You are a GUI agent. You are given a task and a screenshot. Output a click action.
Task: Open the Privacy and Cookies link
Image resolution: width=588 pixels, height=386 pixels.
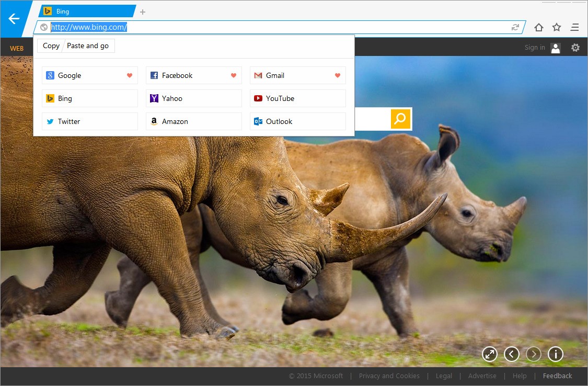pos(389,376)
